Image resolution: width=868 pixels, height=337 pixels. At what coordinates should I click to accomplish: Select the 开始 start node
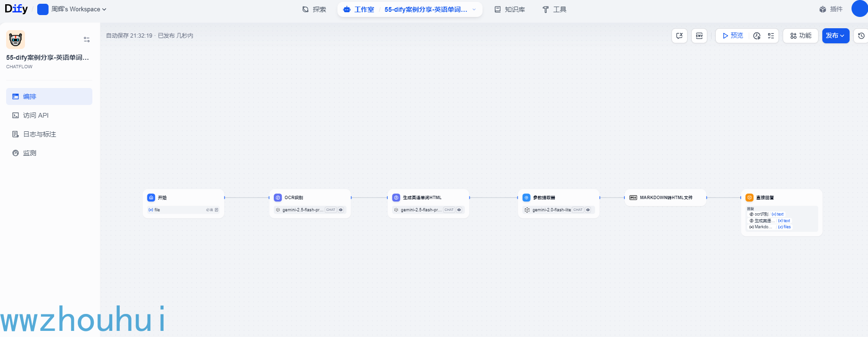pos(183,204)
